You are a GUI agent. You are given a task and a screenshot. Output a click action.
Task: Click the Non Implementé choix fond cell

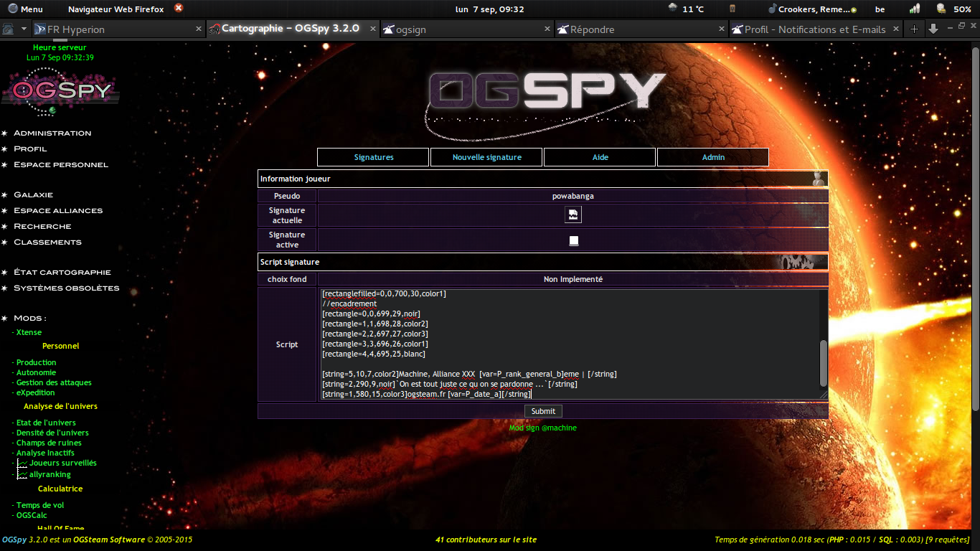(573, 279)
